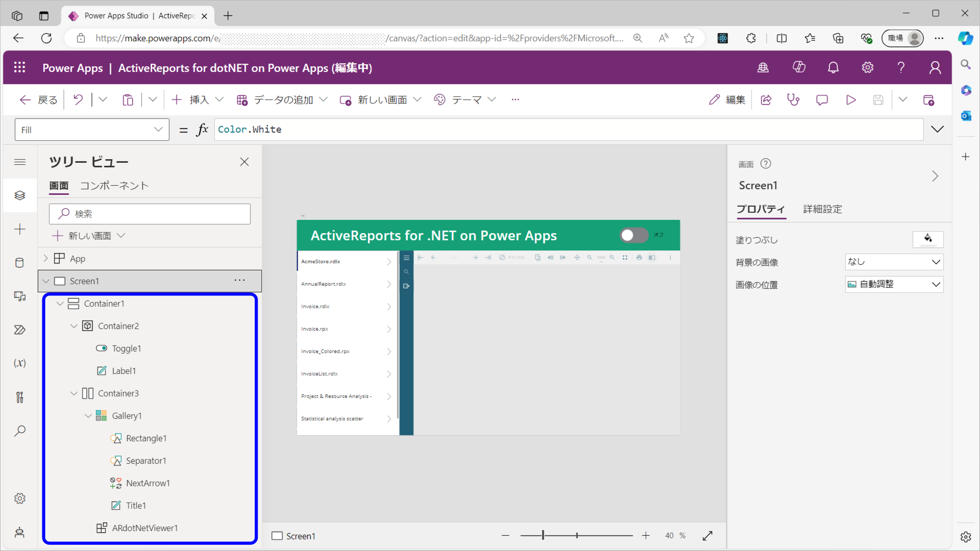The image size is (980, 551).
Task: Click the 戻る back button
Action: pyautogui.click(x=39, y=99)
